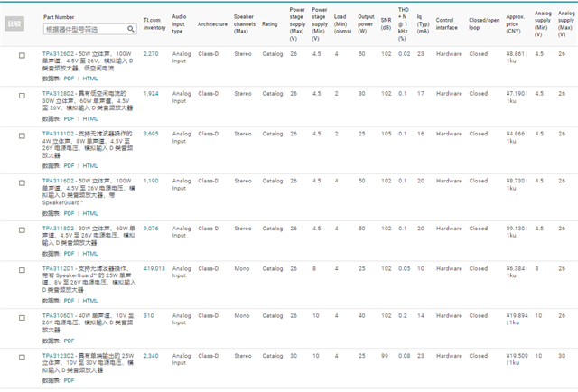Select price ¥8.861 for TPA3126D2
578x392 pixels.
coord(515,54)
